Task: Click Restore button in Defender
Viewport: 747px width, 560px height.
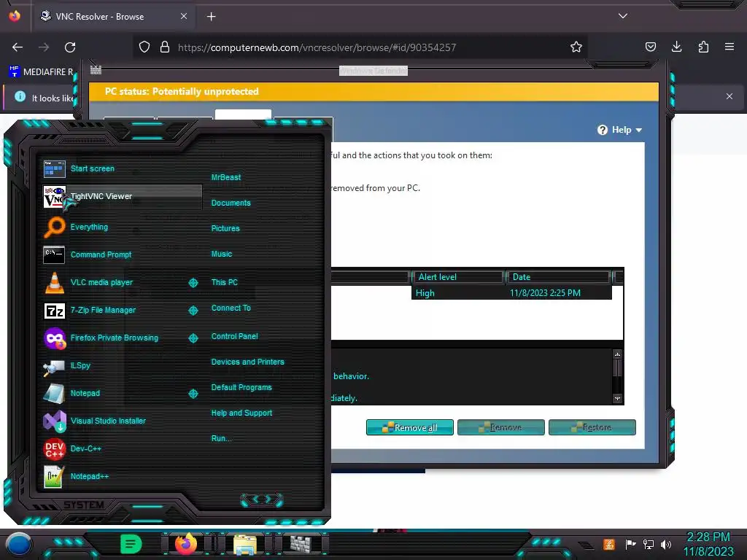Action: (592, 427)
